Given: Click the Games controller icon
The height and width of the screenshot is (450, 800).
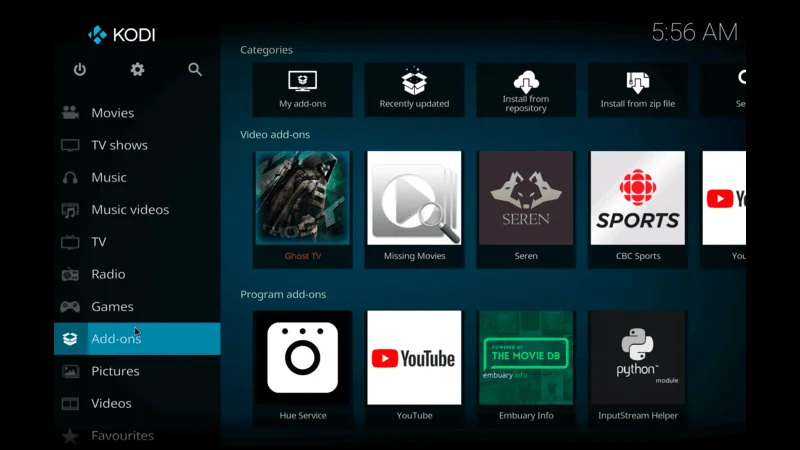Looking at the screenshot, I should pyautogui.click(x=70, y=307).
